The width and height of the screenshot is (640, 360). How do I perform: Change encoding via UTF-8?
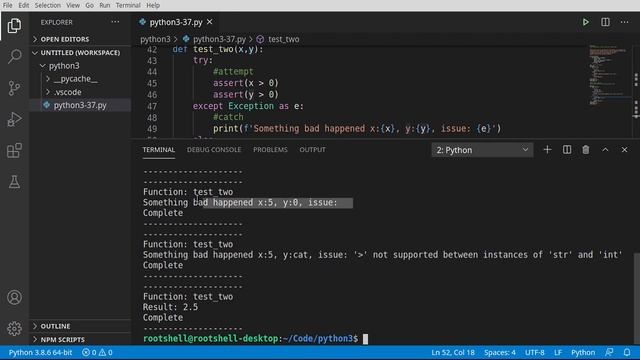coord(535,352)
